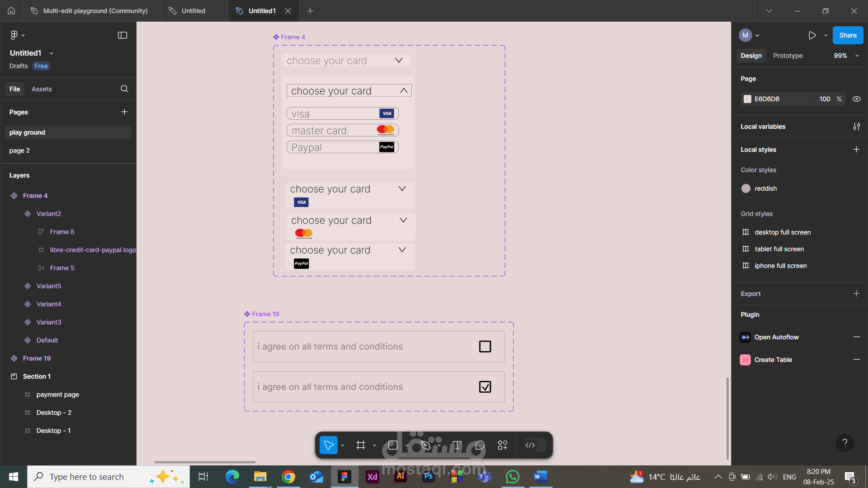Expand the dropdown with Visa logo

(x=402, y=189)
